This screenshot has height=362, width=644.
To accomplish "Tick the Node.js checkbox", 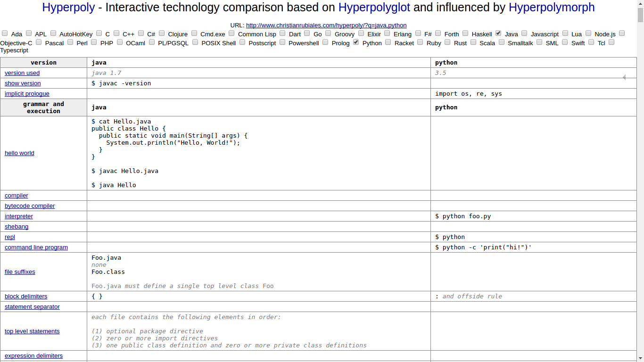I will [588, 33].
